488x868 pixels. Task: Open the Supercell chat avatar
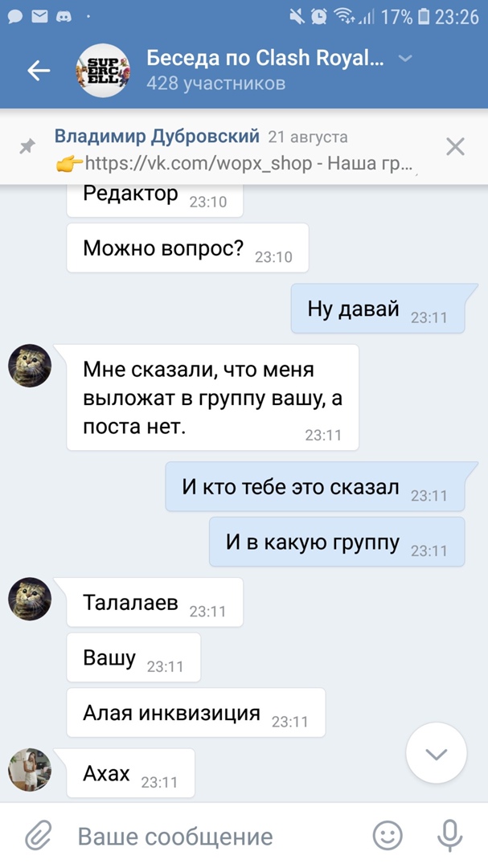click(x=102, y=70)
